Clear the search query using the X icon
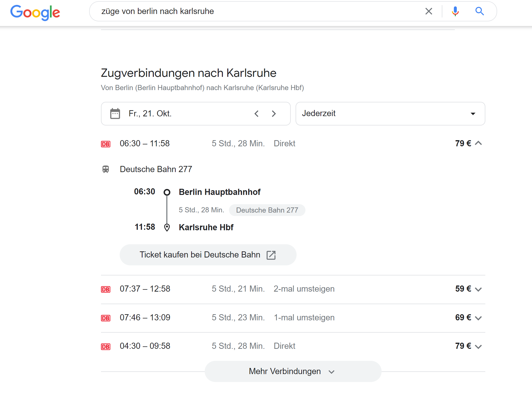 [x=429, y=11]
